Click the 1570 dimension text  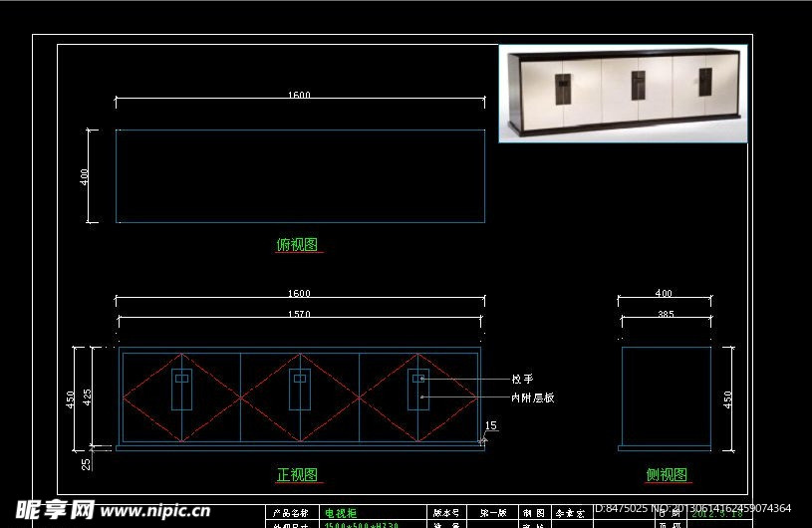click(299, 314)
